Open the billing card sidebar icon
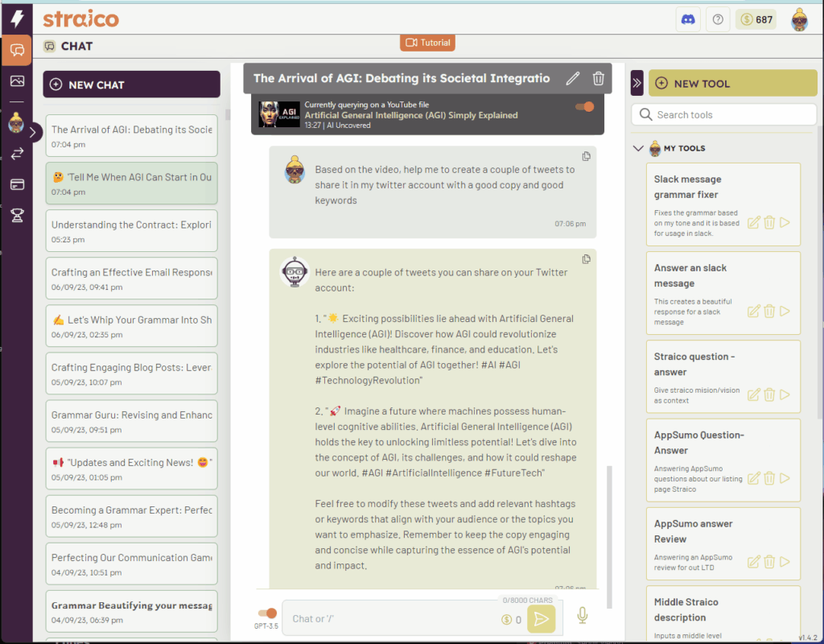Image resolution: width=824 pixels, height=644 pixels. pos(18,184)
